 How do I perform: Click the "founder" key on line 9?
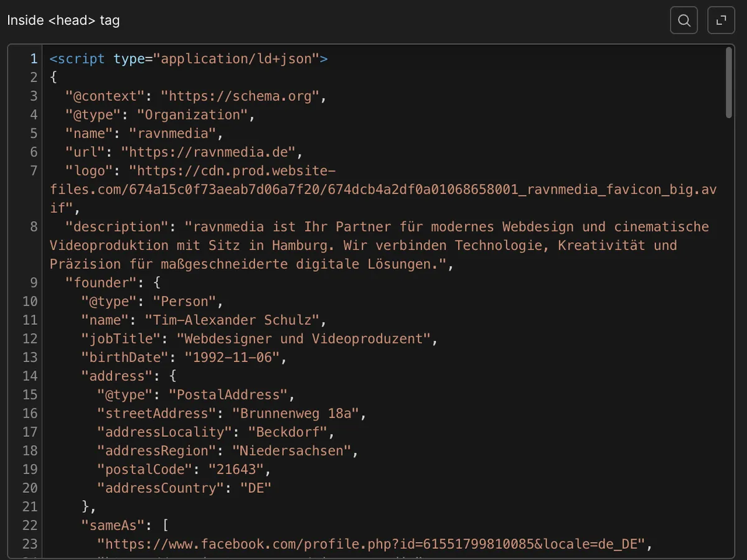[101, 283]
